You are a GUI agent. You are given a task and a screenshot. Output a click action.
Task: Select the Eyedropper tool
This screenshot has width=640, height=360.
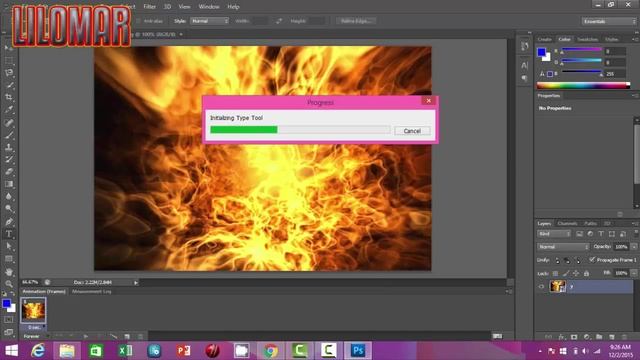pyautogui.click(x=9, y=110)
